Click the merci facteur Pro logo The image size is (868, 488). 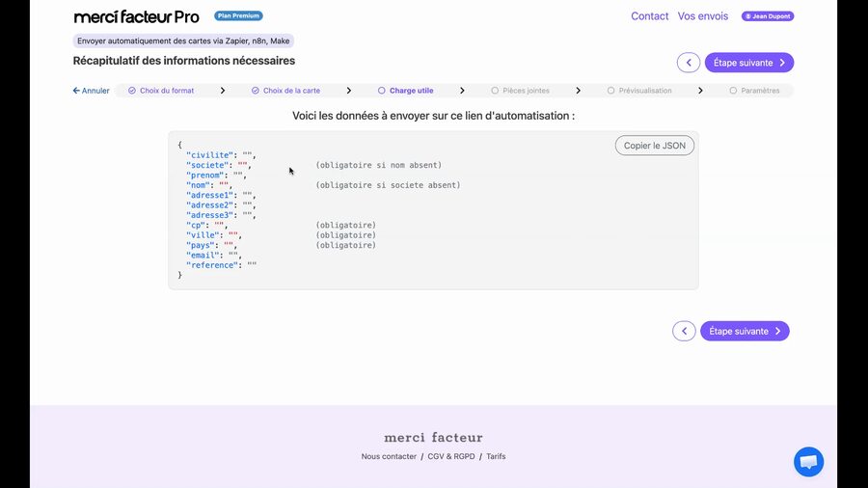pos(136,17)
